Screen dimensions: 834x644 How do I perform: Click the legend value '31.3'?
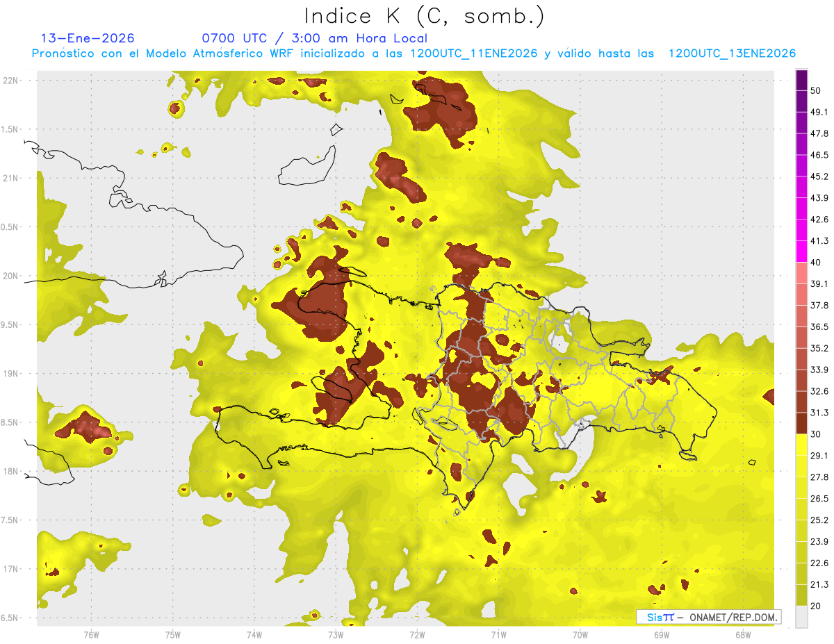pos(819,413)
